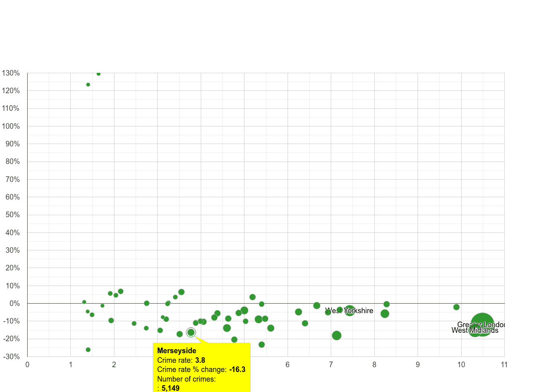Click the '0%' y-axis label

[15, 304]
